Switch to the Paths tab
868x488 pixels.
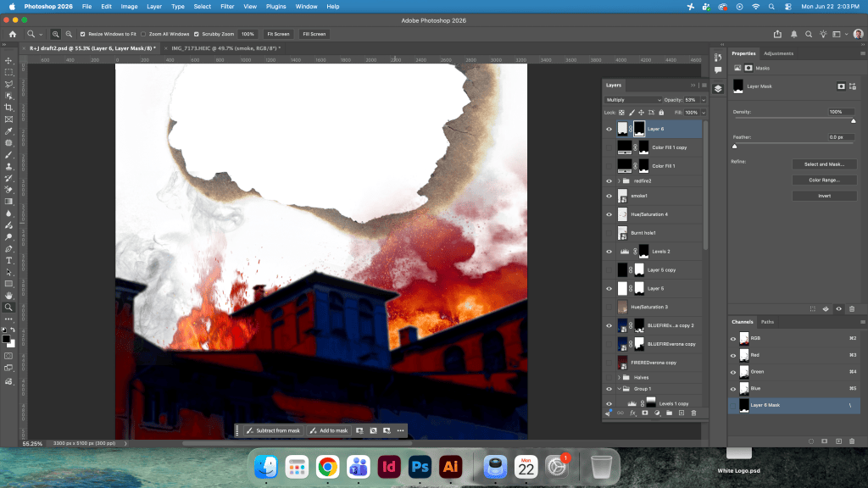767,322
